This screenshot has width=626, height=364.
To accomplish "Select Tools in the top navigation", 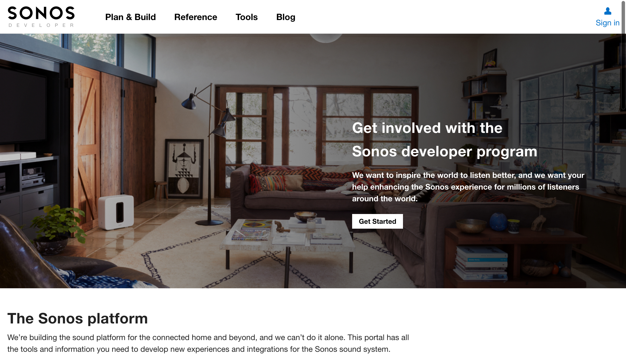I will point(246,17).
